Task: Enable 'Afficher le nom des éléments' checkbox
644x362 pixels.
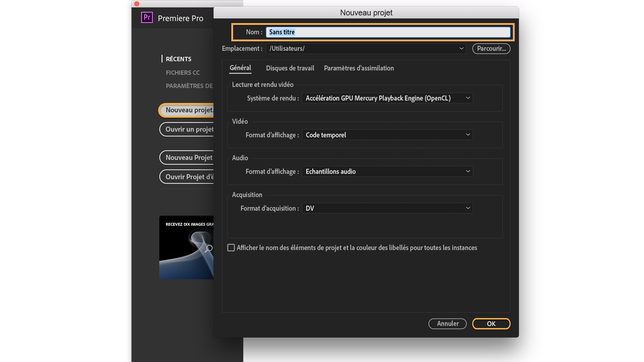Action: coord(231,248)
